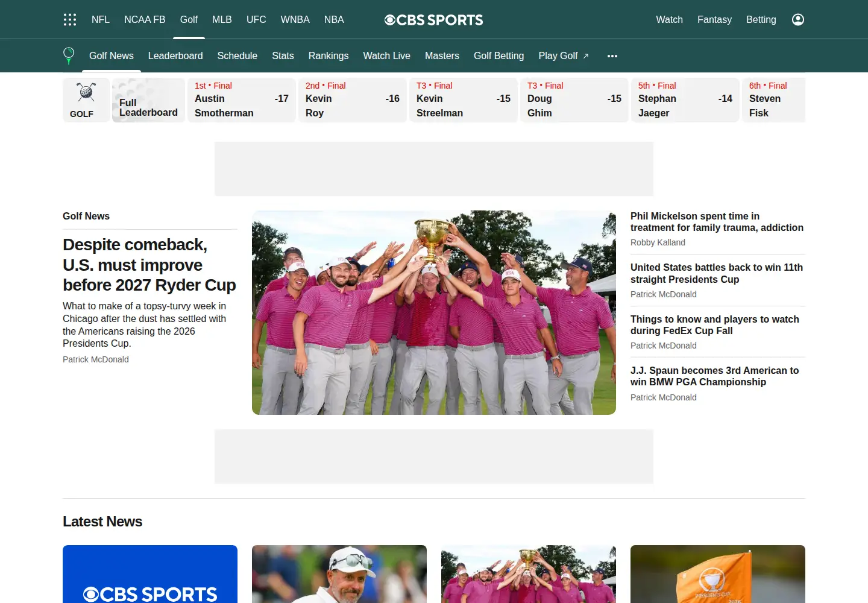Viewport: 868px width, 603px height.
Task: Open the Fantasy menu
Action: coord(714,19)
